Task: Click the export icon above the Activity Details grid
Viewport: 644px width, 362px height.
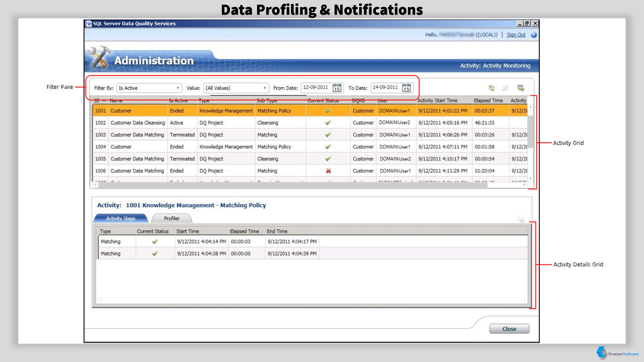Action: pyautogui.click(x=521, y=219)
